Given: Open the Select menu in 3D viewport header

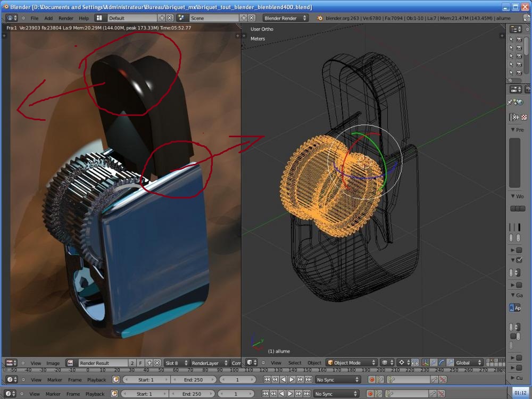Looking at the screenshot, I should click(295, 363).
